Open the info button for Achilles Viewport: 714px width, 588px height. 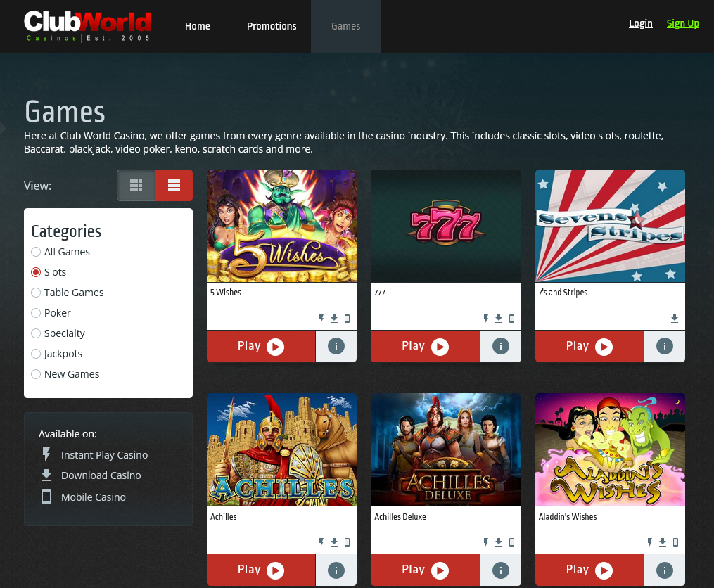[x=336, y=570]
